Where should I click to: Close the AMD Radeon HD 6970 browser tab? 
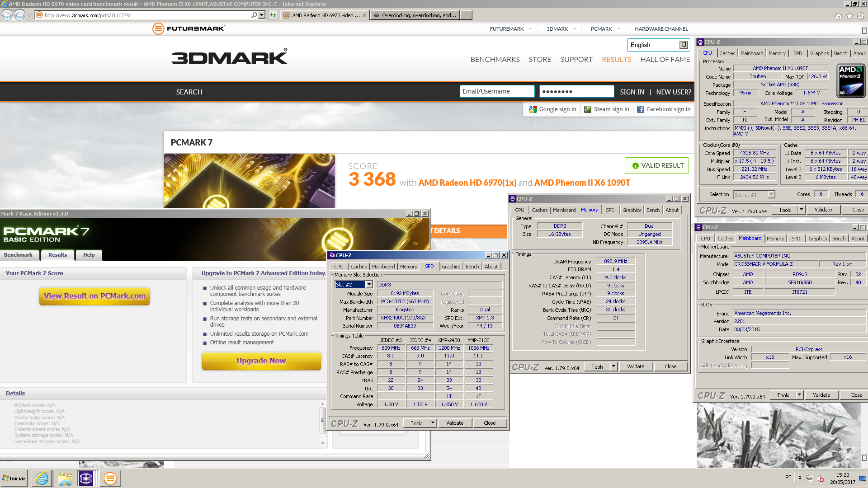(364, 15)
